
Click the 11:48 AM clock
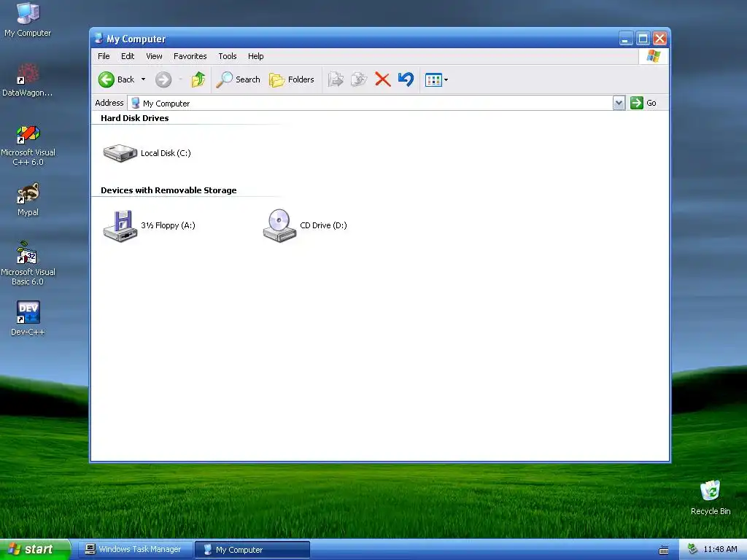720,550
